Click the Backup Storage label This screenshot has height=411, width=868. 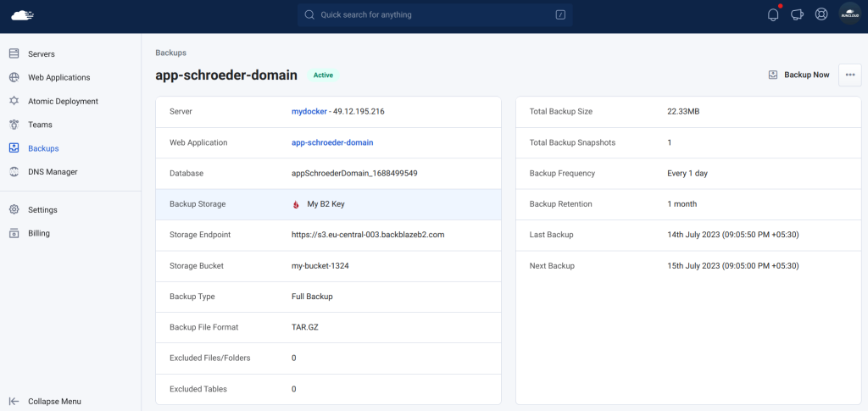[198, 204]
